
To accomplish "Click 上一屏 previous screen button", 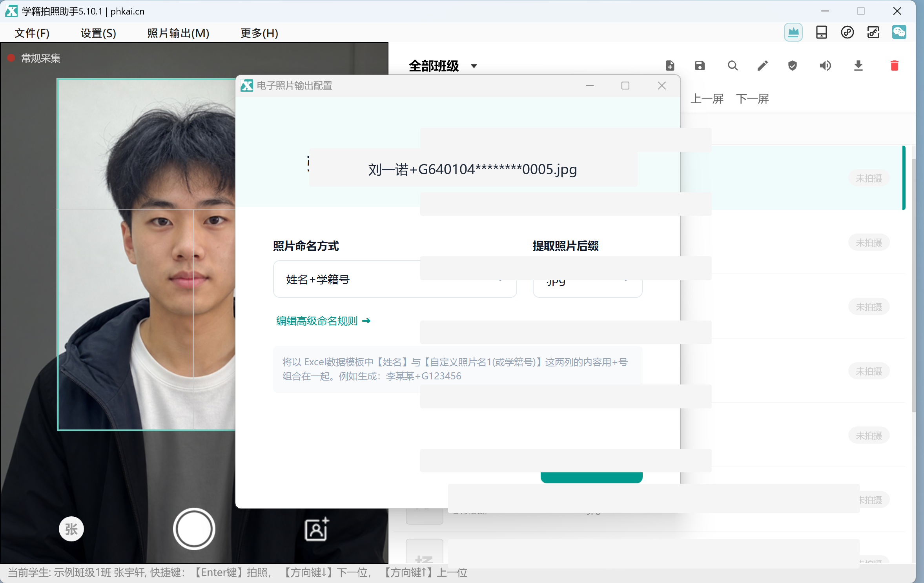I will 707,98.
